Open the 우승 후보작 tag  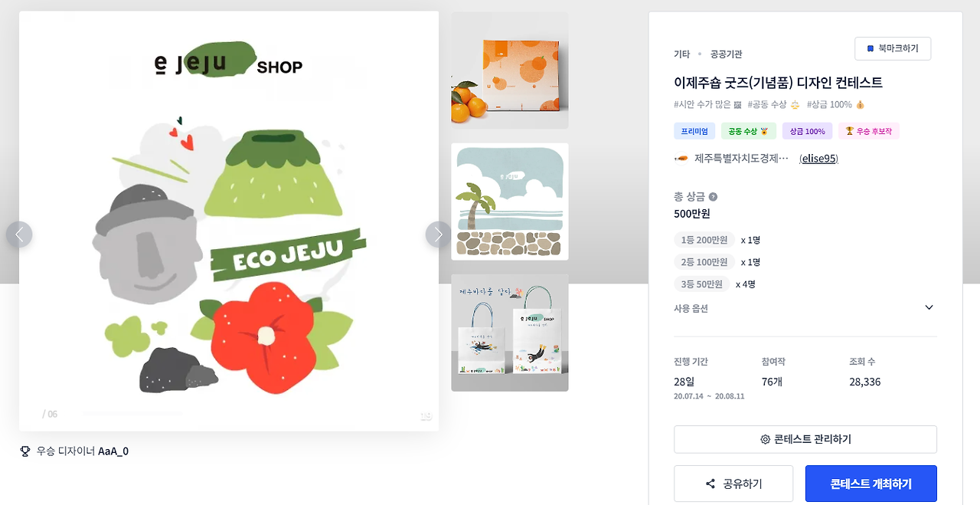(869, 131)
